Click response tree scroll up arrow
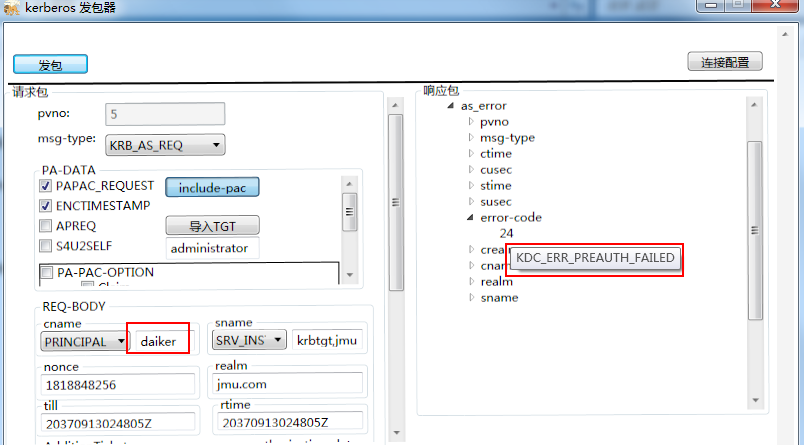Screen dimensions: 804x445 [x=754, y=105]
